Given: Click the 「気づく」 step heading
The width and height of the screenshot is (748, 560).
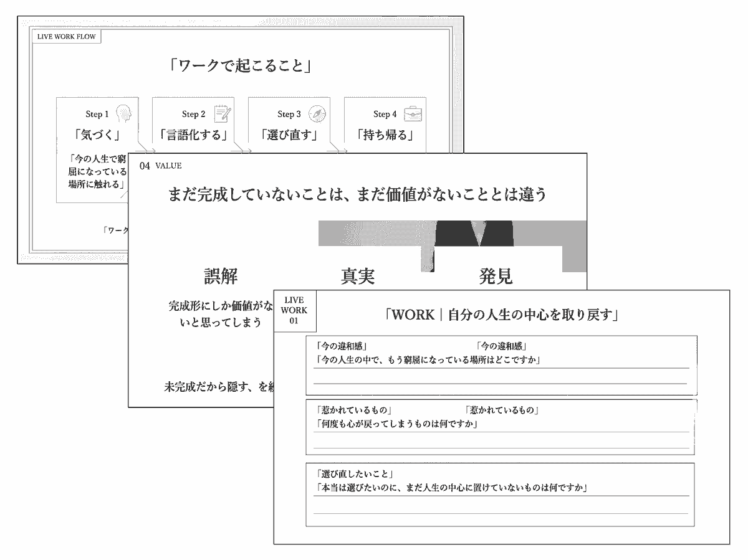Looking at the screenshot, I should [95, 135].
